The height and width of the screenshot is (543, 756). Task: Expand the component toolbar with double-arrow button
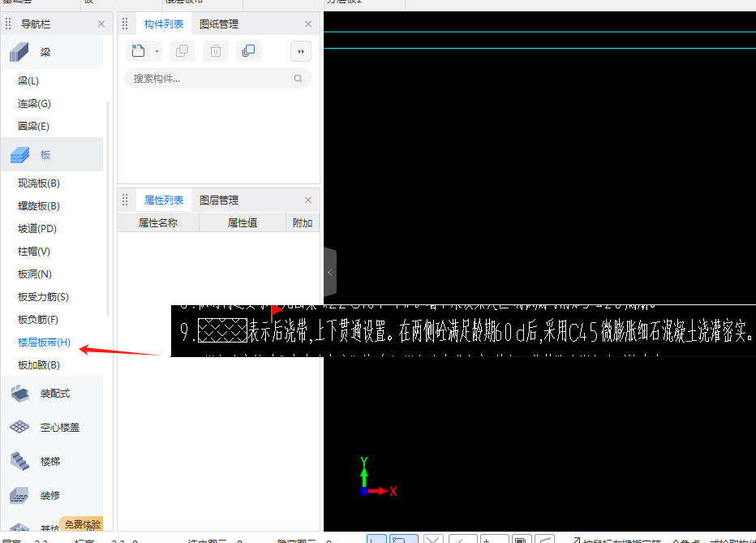pos(300,50)
